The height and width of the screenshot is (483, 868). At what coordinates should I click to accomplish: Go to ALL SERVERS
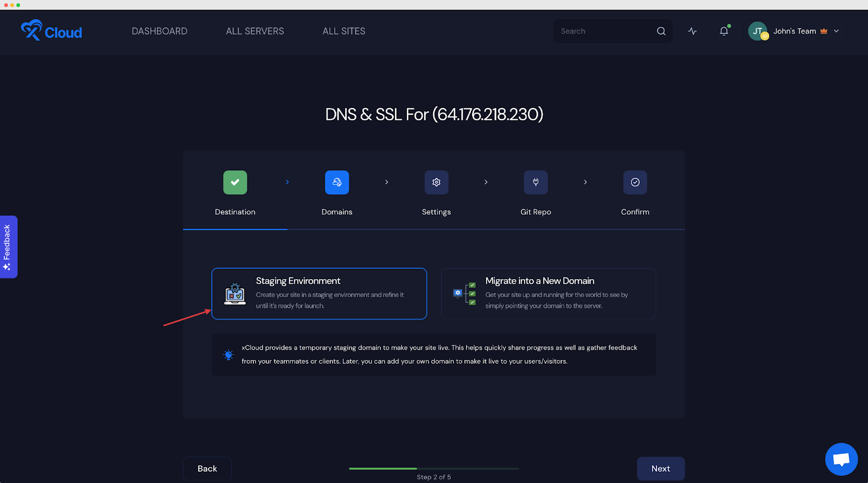(x=255, y=31)
